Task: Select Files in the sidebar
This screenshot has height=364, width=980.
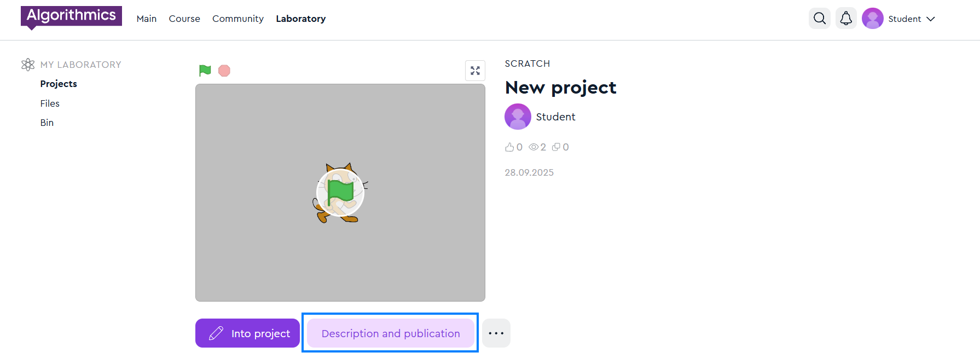Action: (x=50, y=103)
